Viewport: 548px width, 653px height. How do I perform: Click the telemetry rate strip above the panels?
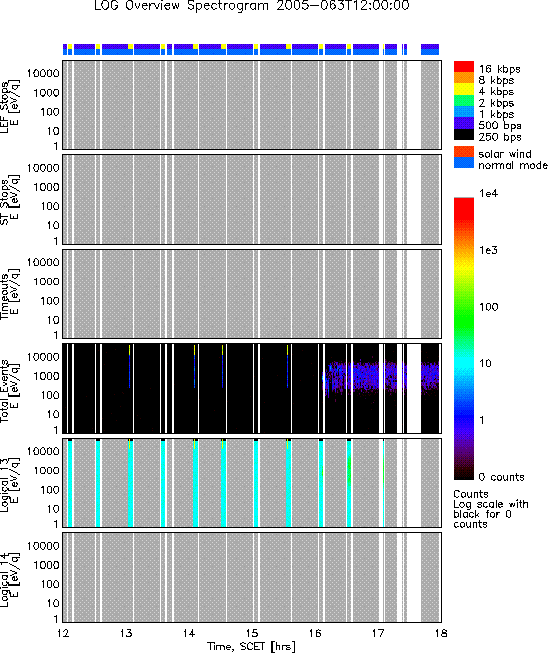point(251,49)
